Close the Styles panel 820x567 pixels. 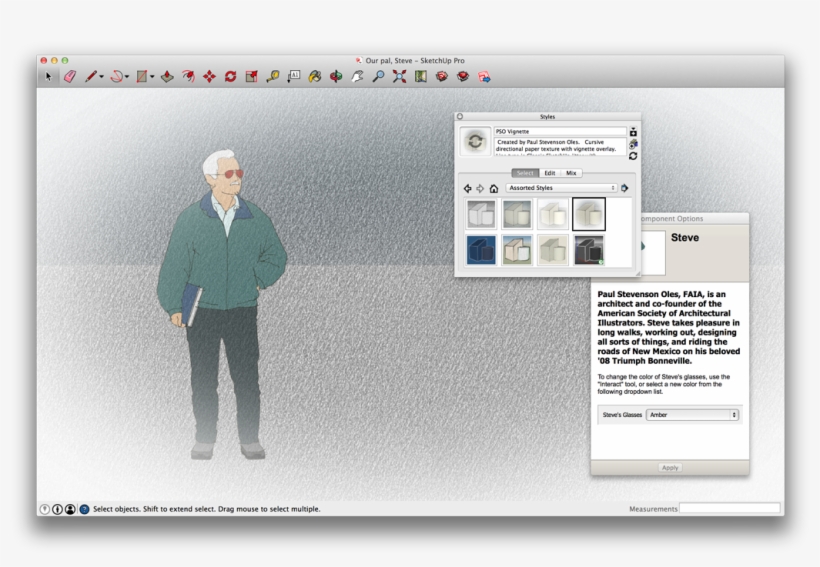(x=460, y=117)
